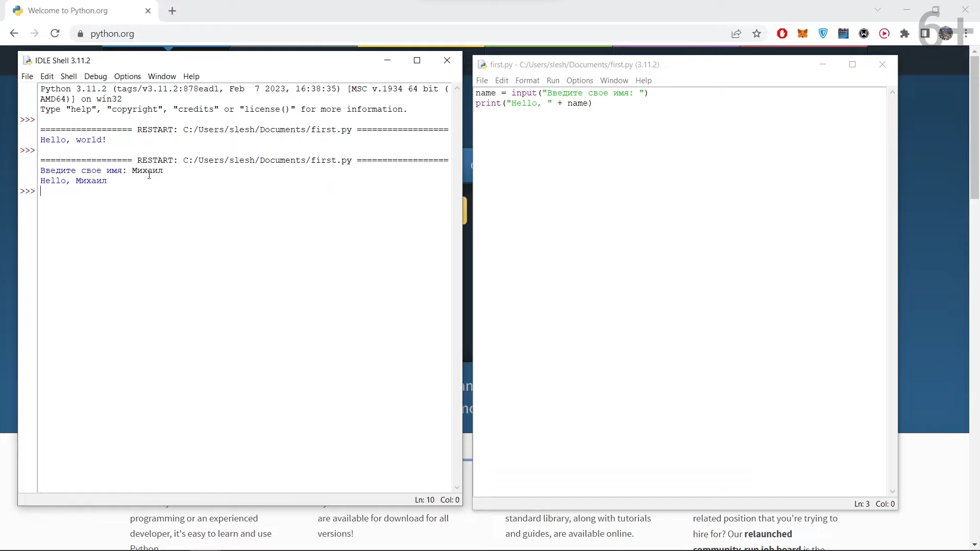Open the editor's File menu
The height and width of the screenshot is (551, 980).
coord(482,81)
